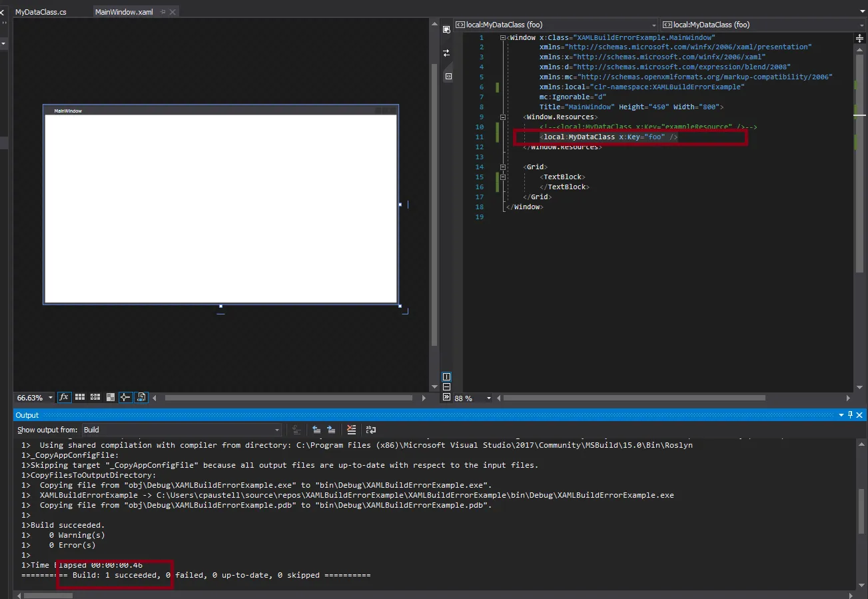The width and height of the screenshot is (868, 599).
Task: Swap the Design and XAML panes
Action: point(446,53)
